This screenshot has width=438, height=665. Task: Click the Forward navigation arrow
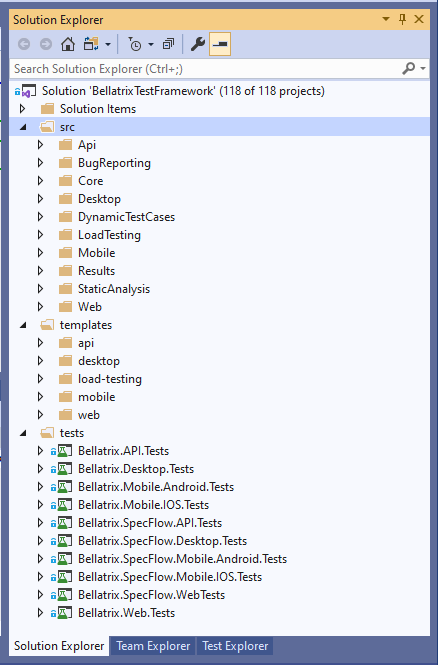tap(46, 44)
